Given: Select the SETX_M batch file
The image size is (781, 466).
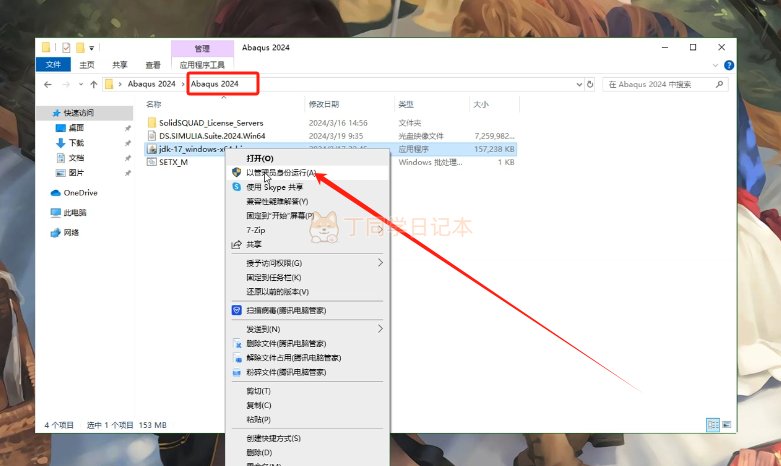Looking at the screenshot, I should tap(173, 161).
